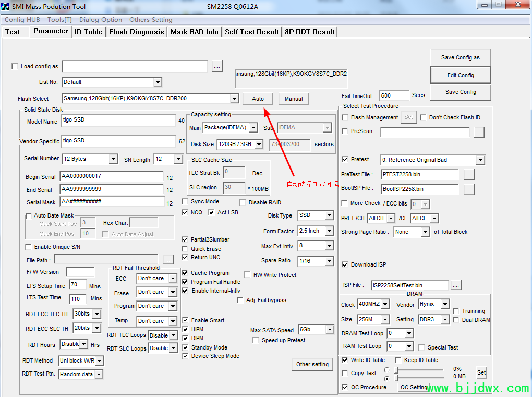This screenshot has height=397, width=532.
Task: Enable the Flash Management checkbox
Action: click(x=345, y=117)
